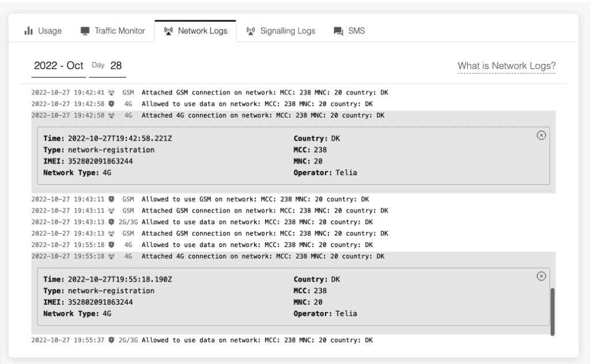This screenshot has width=590, height=364.
Task: Select Operator Telia in the 19:42:58.221Z panel
Action: tap(346, 173)
